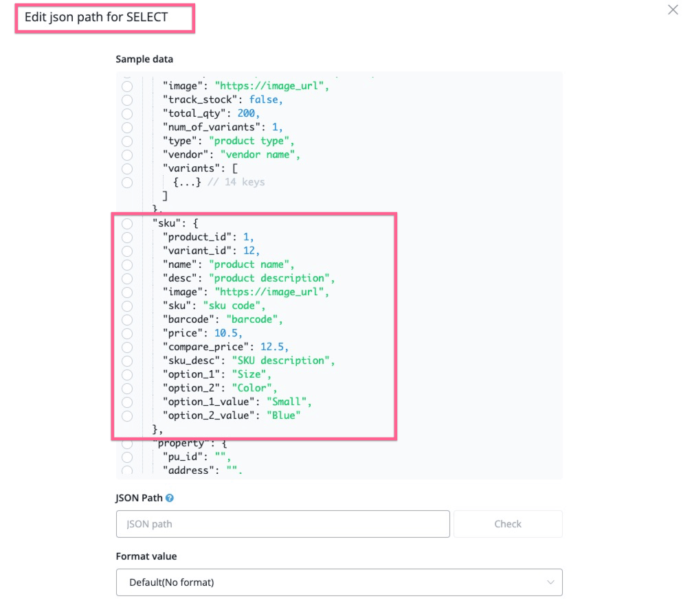Focus the JSON path input field

(282, 524)
